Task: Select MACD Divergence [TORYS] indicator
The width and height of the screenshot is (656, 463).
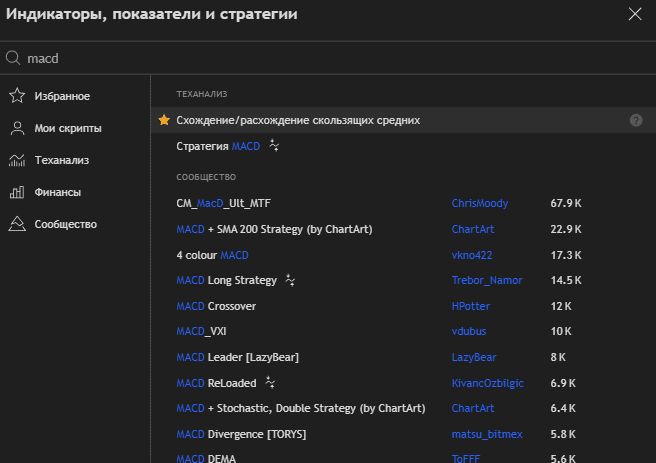Action: [240, 434]
